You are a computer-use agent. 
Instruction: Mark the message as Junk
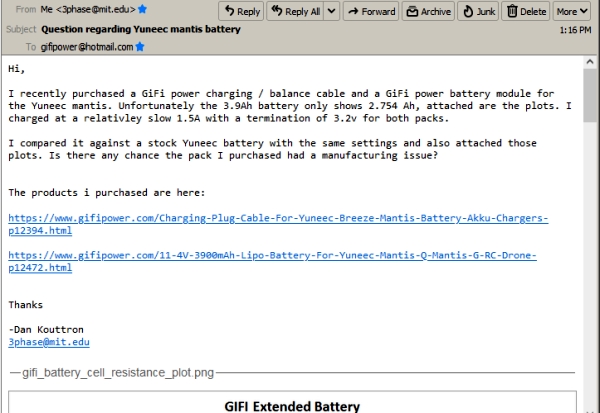[478, 11]
